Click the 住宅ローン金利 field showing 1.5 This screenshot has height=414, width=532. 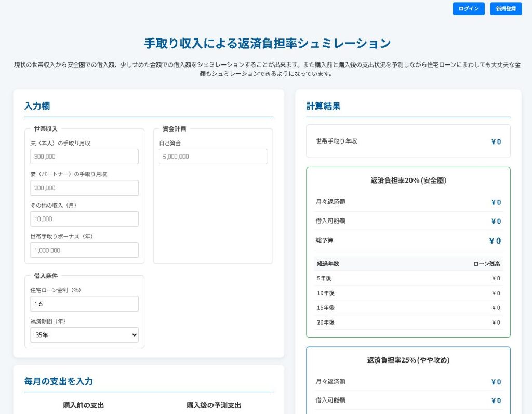pyautogui.click(x=84, y=304)
